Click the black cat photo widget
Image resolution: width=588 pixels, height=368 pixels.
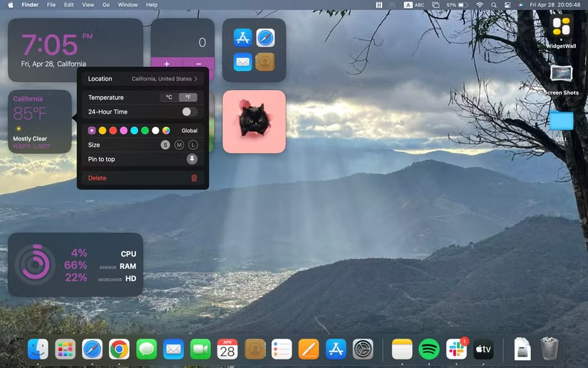click(254, 121)
